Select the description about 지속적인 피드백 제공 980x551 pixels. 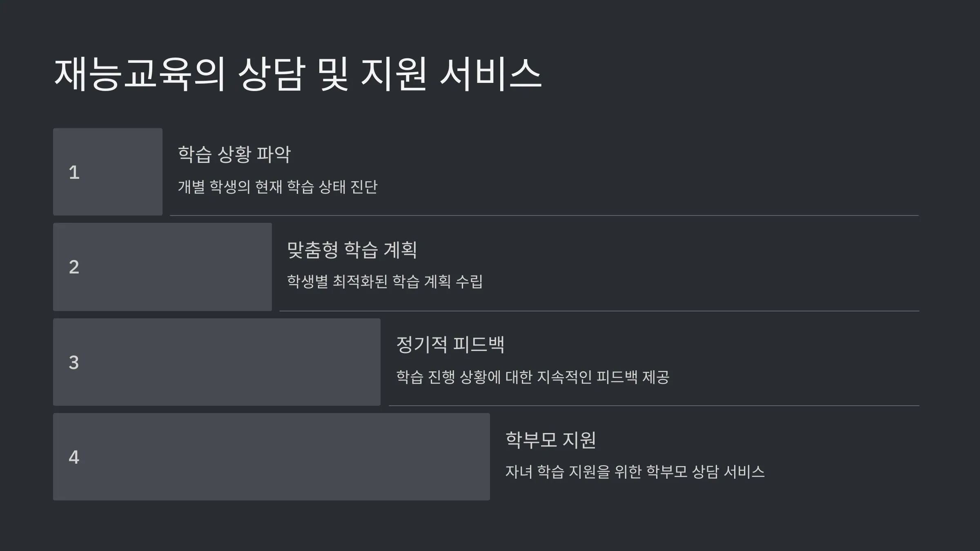click(533, 377)
